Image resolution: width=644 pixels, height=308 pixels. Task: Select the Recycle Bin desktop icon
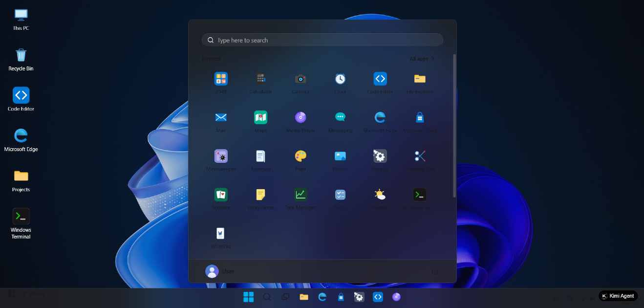21,60
